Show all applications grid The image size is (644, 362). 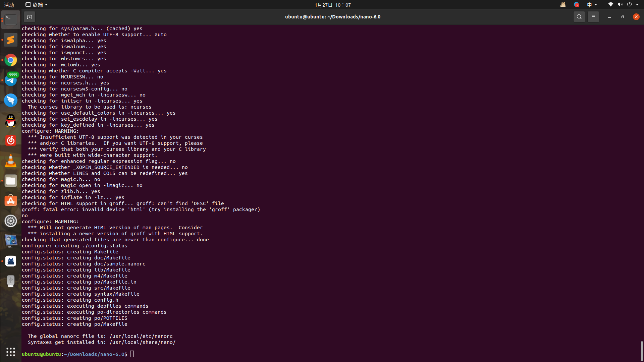click(x=11, y=352)
